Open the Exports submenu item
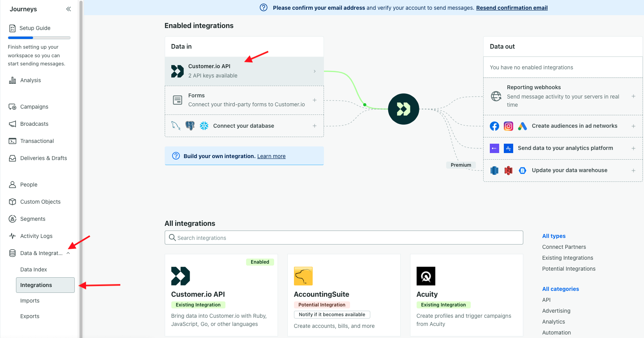 coord(30,316)
